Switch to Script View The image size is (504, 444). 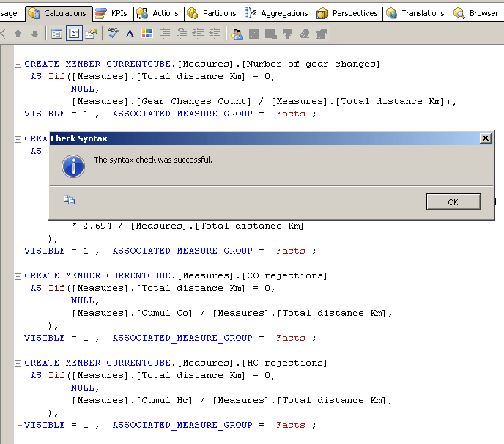click(74, 34)
